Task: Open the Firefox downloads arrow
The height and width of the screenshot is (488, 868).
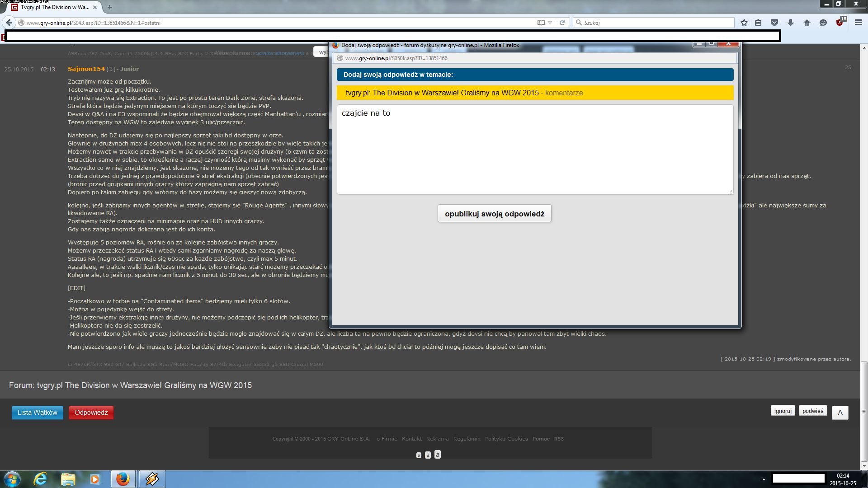Action: [x=791, y=23]
